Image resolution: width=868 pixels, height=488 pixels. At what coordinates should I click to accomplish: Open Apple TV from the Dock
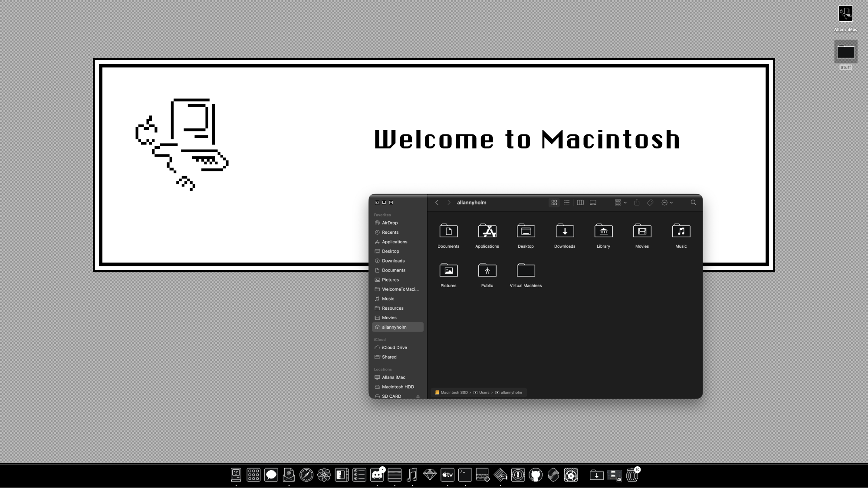pyautogui.click(x=447, y=475)
